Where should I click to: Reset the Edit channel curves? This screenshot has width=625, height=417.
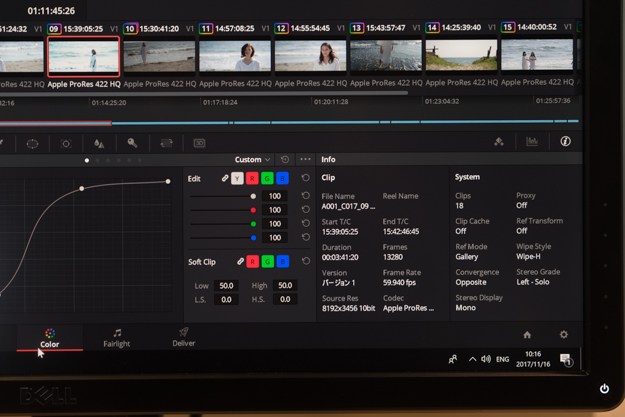pyautogui.click(x=305, y=179)
